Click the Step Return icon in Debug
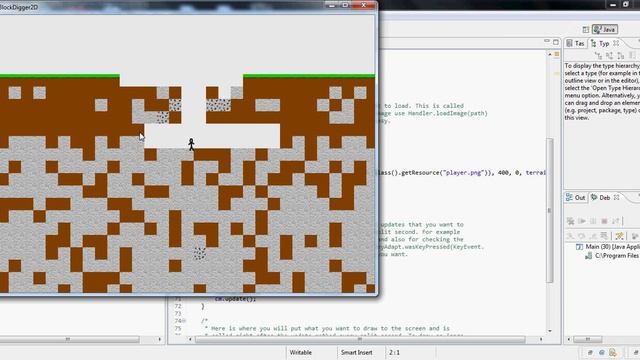This screenshot has height=360, width=640. 593,236
